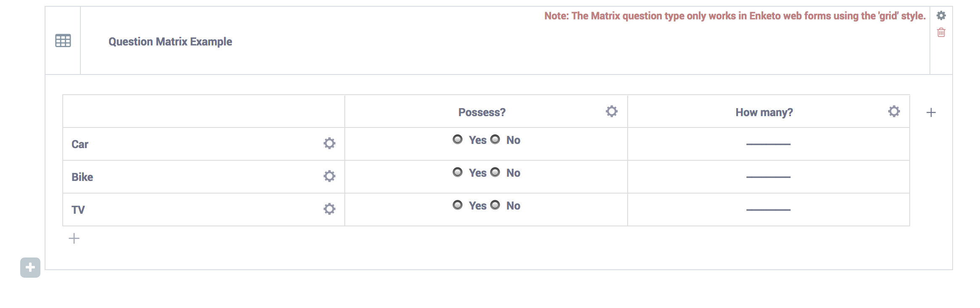Viewport: 980px width, 308px height.
Task: Click the matrix table question type icon
Action: (x=63, y=41)
